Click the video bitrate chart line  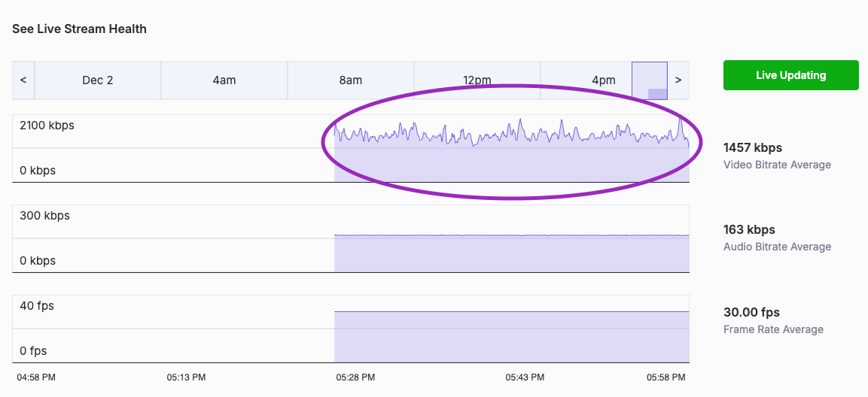point(511,134)
